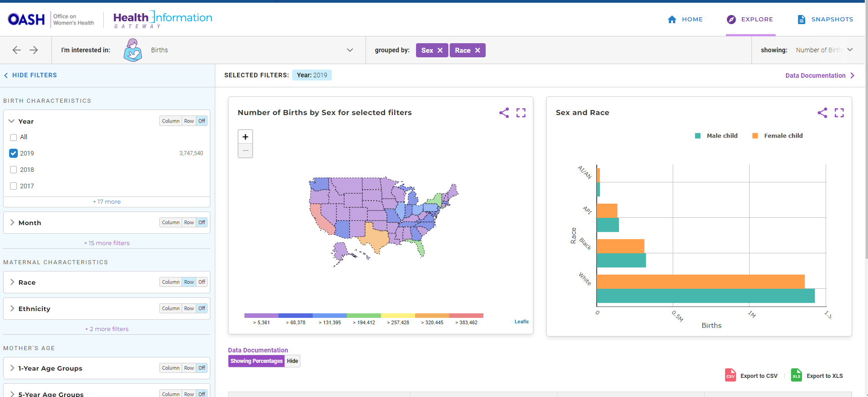868x397 pixels.
Task: Set Year filter to Row
Action: (189, 121)
